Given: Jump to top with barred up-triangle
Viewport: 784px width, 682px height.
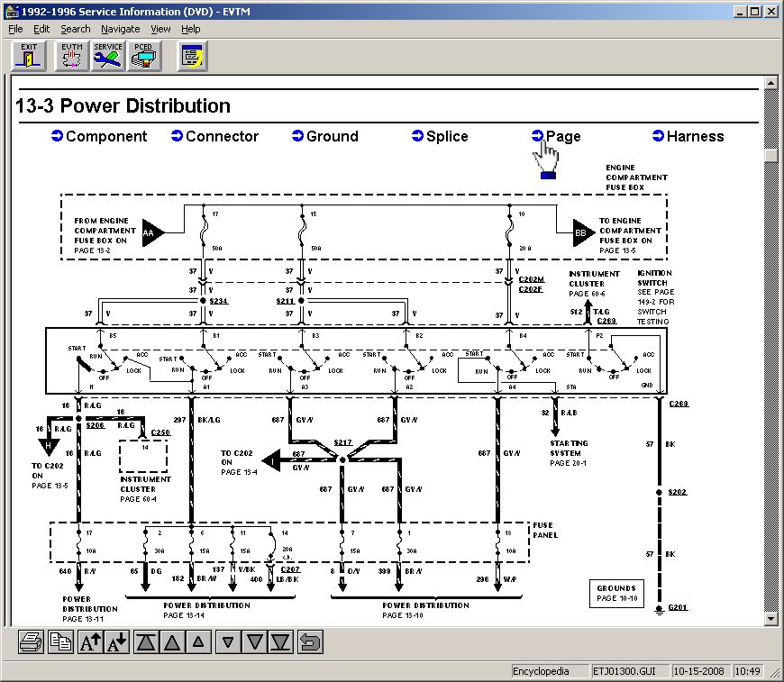Looking at the screenshot, I should coord(146,641).
